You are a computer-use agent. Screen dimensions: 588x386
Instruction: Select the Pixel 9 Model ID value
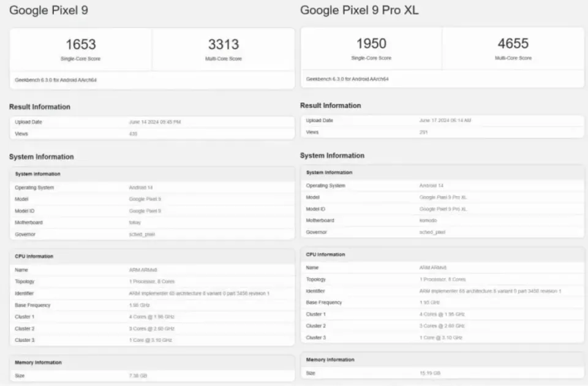(145, 211)
